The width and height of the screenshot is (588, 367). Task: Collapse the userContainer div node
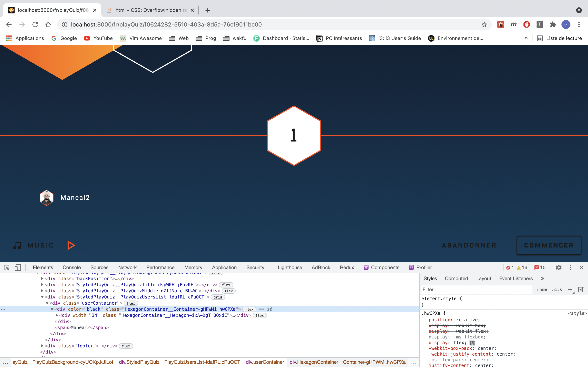(47, 303)
